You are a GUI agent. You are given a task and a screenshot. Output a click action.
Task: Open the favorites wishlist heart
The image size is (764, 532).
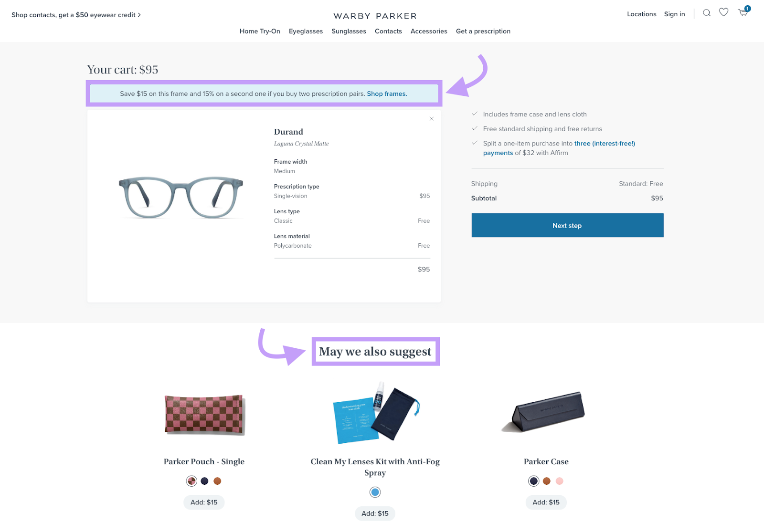click(723, 12)
